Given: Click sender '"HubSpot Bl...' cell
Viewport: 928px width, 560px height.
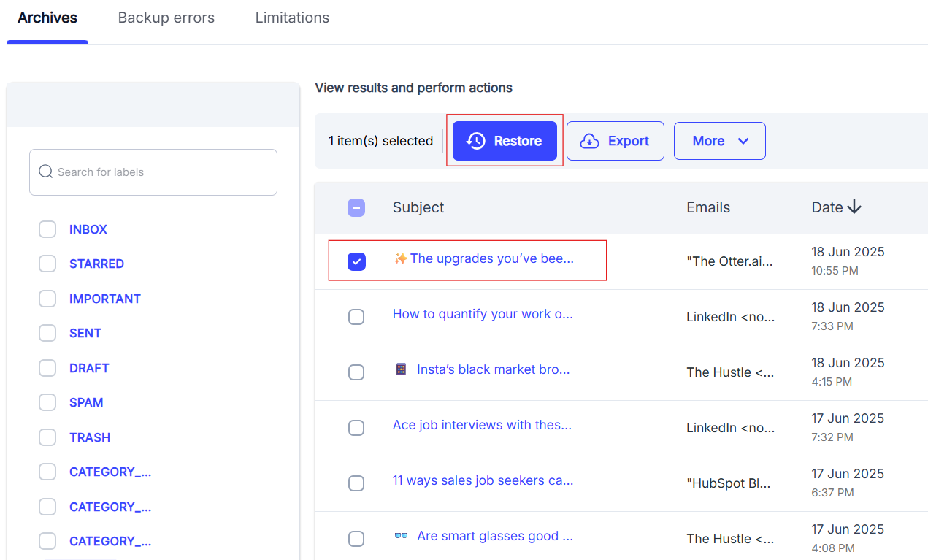Looking at the screenshot, I should 729,483.
